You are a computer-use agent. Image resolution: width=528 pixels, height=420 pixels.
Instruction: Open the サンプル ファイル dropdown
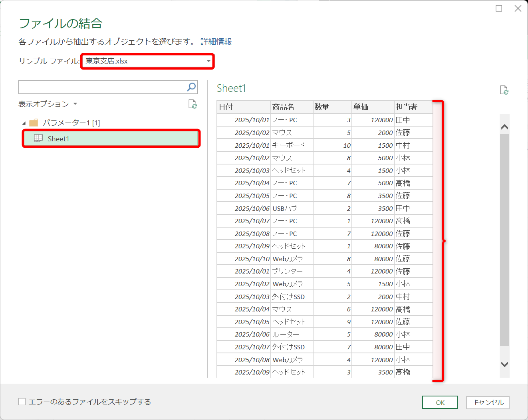tap(208, 61)
